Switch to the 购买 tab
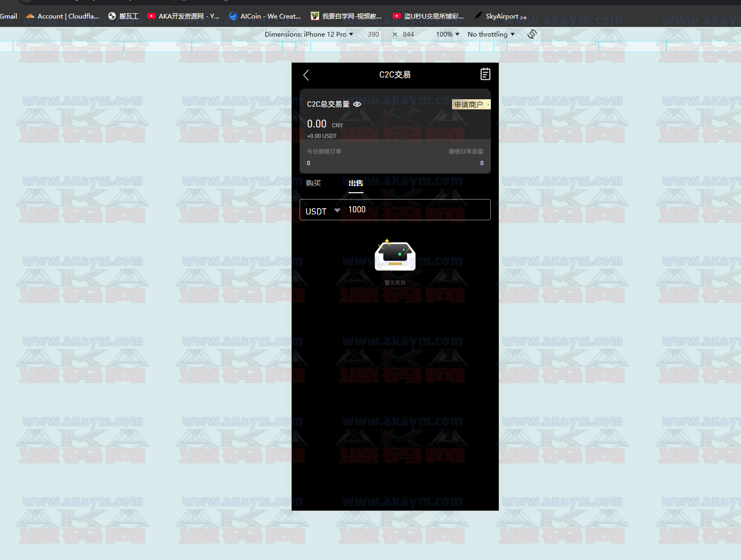 click(313, 183)
